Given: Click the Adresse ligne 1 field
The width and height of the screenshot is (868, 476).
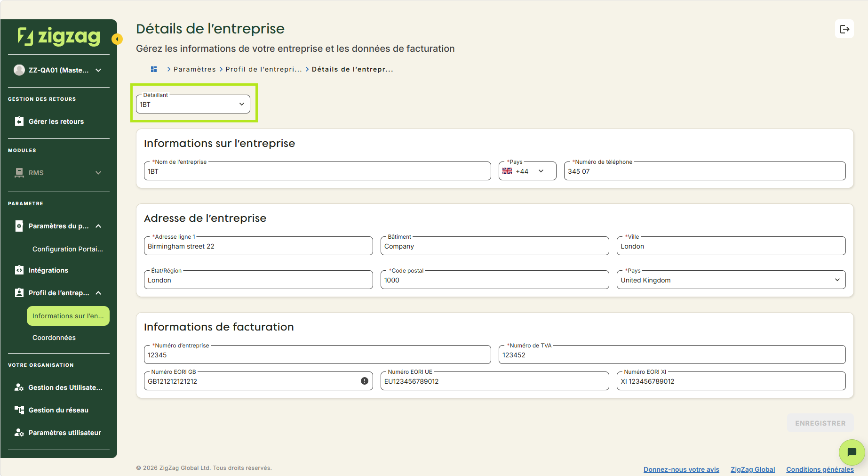Looking at the screenshot, I should 258,246.
